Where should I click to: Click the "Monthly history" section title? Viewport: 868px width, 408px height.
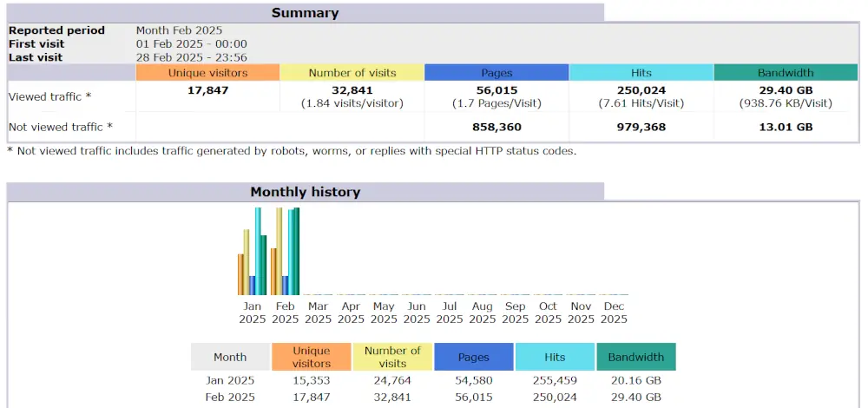[305, 192]
